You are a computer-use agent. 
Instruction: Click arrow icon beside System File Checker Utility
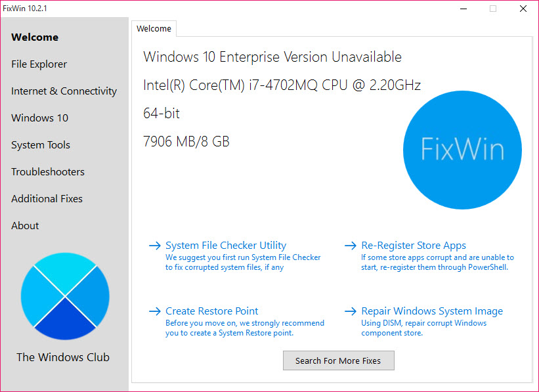point(155,246)
